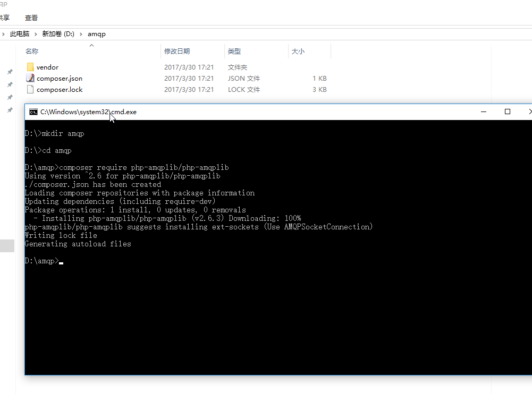Screen dimensions: 532x394
Task: Click the JSON 文件 type cell
Action: (x=244, y=79)
